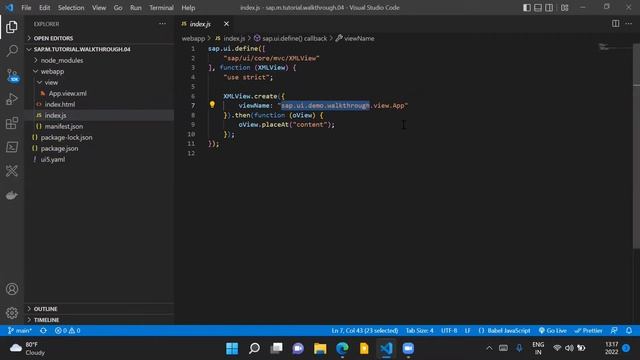The image size is (640, 360).
Task: Open App.view.xml file
Action: [99, 93]
